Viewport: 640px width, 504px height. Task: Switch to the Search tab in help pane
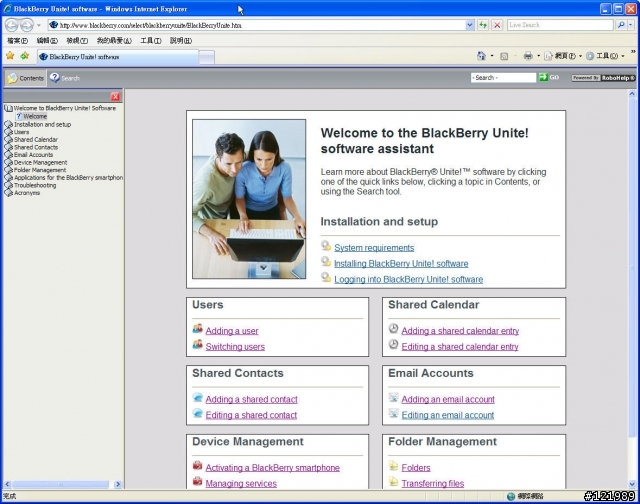64,78
